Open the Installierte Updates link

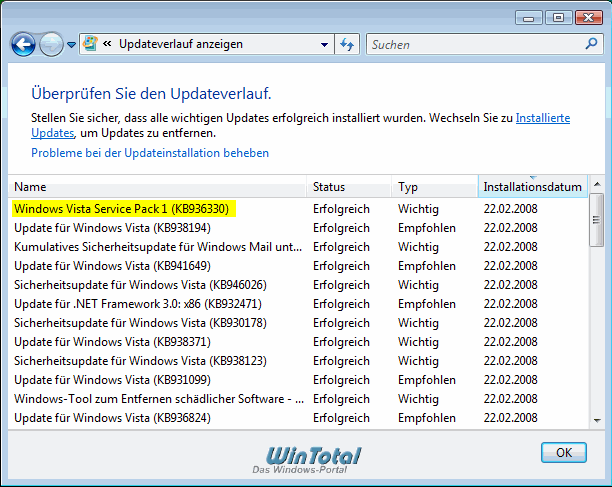pyautogui.click(x=543, y=118)
